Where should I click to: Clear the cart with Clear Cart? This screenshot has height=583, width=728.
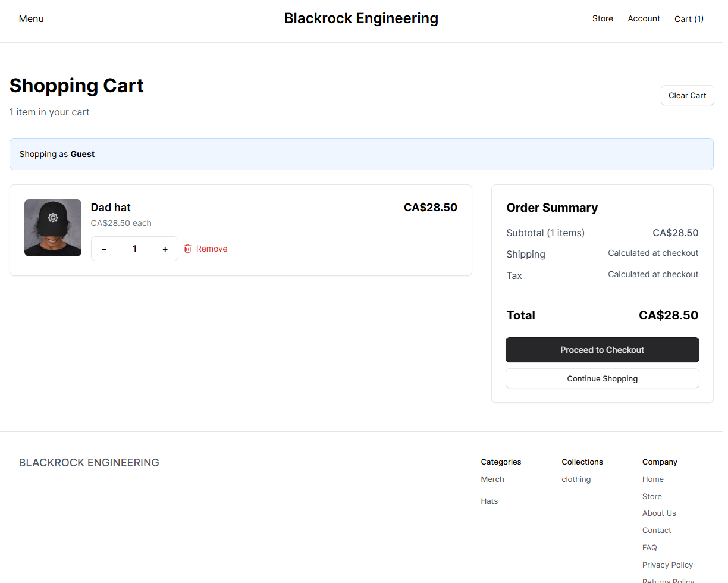pos(687,95)
